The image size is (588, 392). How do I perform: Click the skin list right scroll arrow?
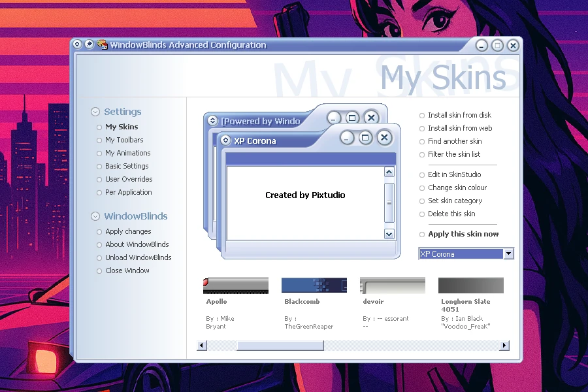[x=504, y=345]
